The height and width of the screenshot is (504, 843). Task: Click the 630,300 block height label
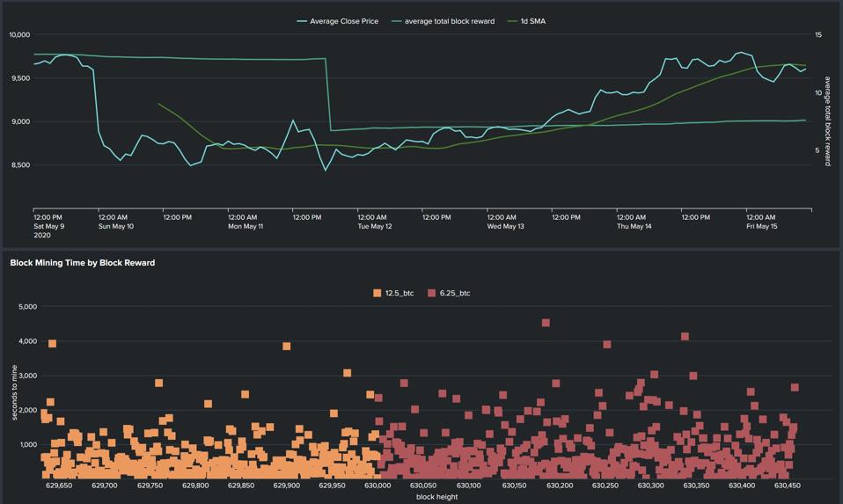pyautogui.click(x=650, y=486)
